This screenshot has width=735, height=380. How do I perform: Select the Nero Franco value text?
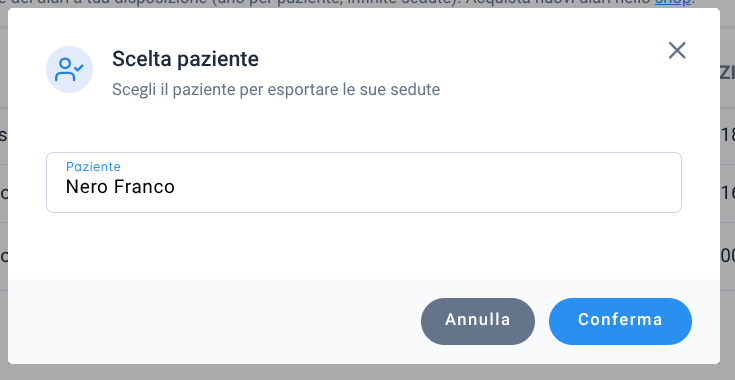120,187
